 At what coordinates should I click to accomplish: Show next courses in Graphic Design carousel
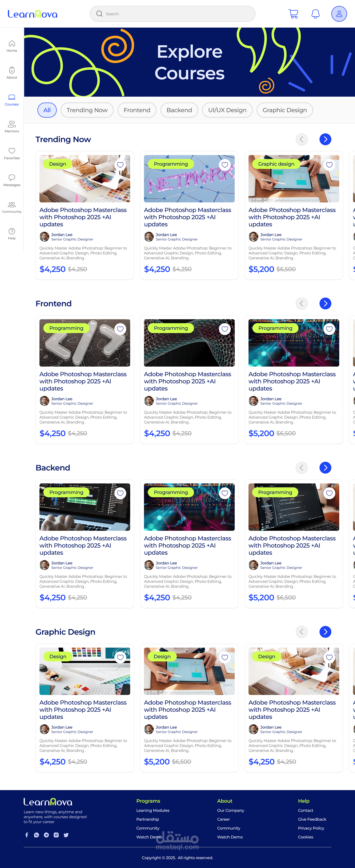coord(325,631)
